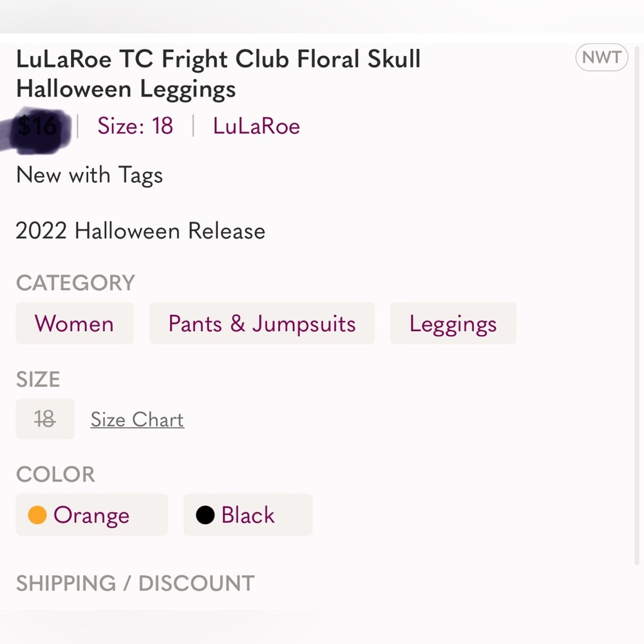Expand the SHIPPING / DISCOUNT section
Viewport: 644px width, 644px height.
click(x=133, y=583)
